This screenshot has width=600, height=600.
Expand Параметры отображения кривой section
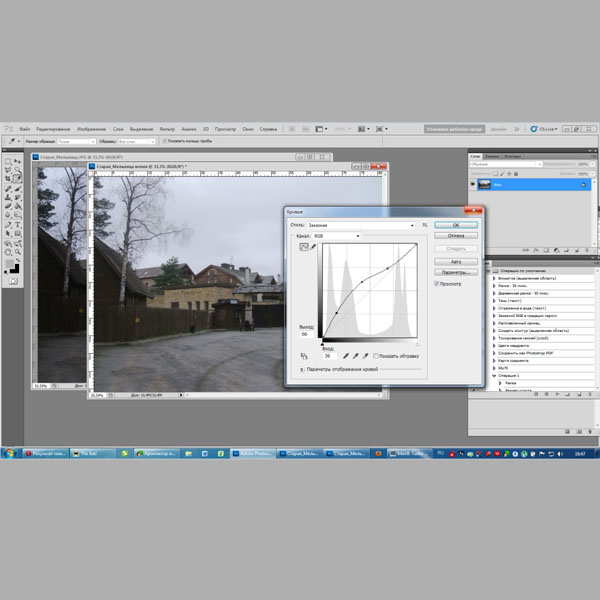302,369
